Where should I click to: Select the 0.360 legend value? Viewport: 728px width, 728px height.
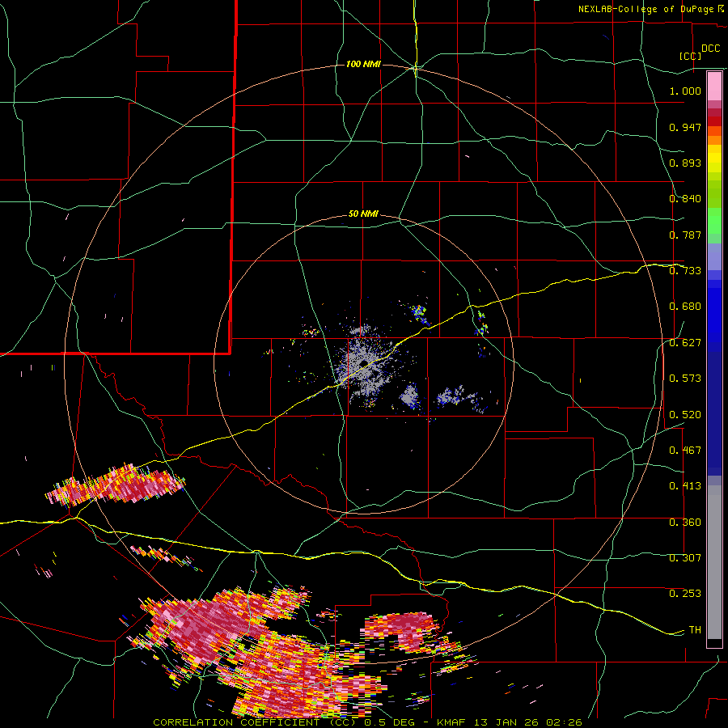click(x=685, y=523)
